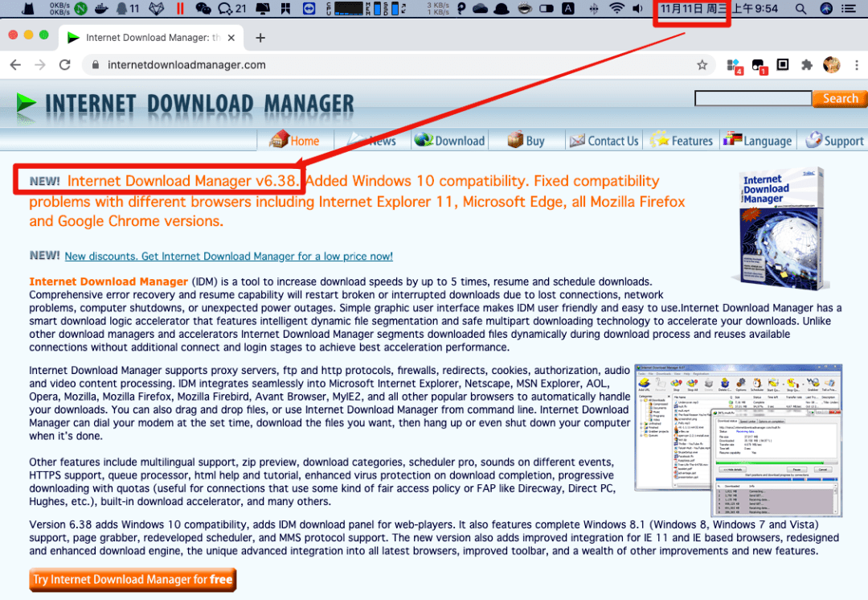Click the extension icon with red badge 4

[x=734, y=65]
